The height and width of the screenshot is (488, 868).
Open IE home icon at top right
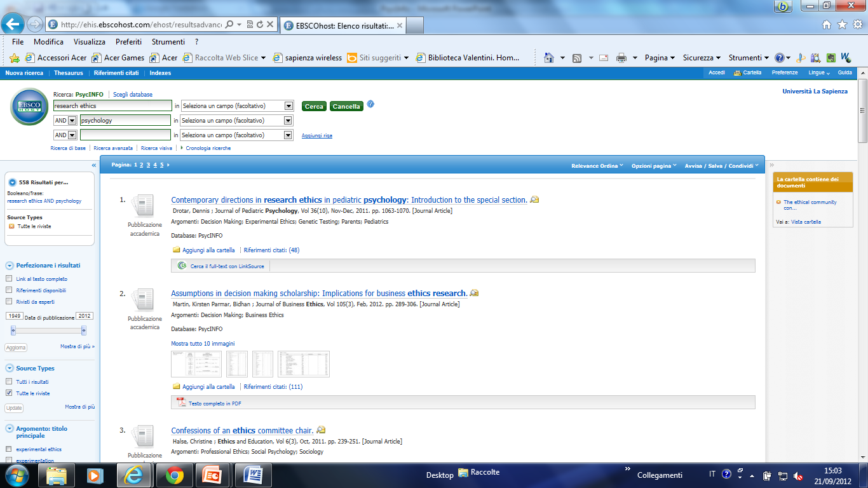click(826, 25)
